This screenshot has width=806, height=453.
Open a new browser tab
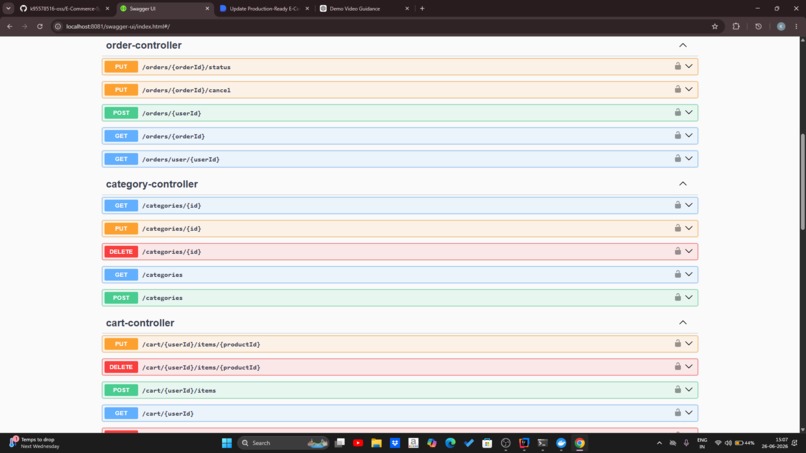click(422, 9)
